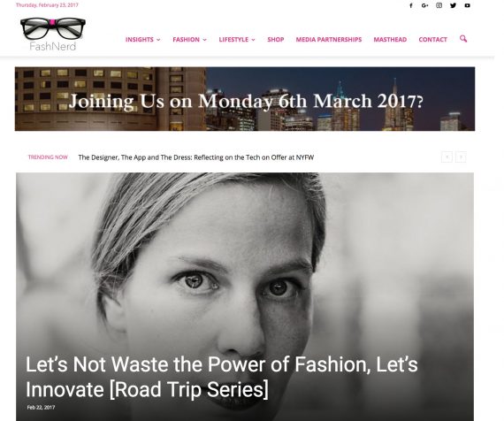Show previous trending story arrow

click(447, 157)
